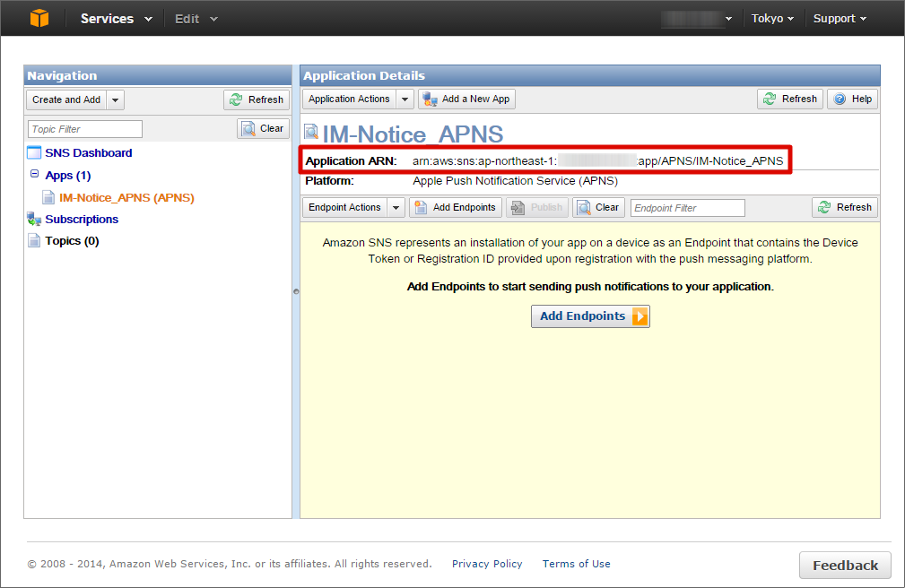Click the AWS orange cube logo
The height and width of the screenshot is (588, 905).
[x=39, y=18]
